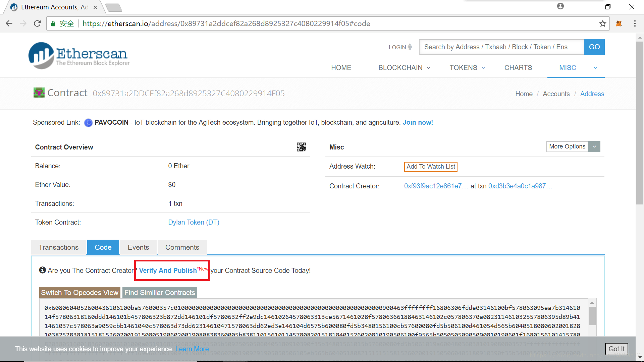Screen dimensions: 644x362
Task: Open Dylan Token (DT) link
Action: click(194, 222)
